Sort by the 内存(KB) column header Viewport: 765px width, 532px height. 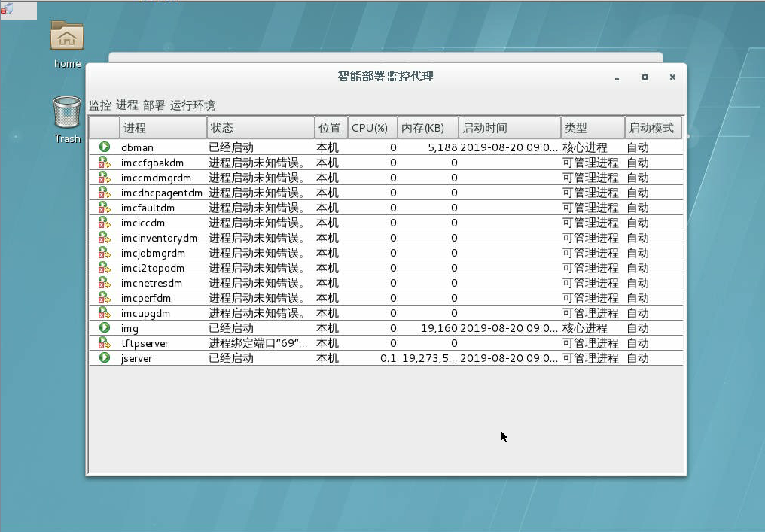(x=428, y=128)
